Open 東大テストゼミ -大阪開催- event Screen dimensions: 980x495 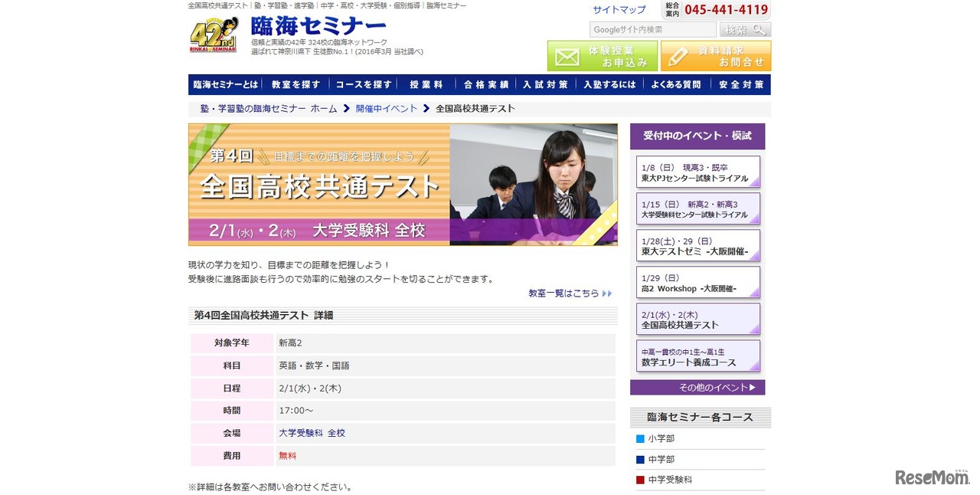point(698,246)
